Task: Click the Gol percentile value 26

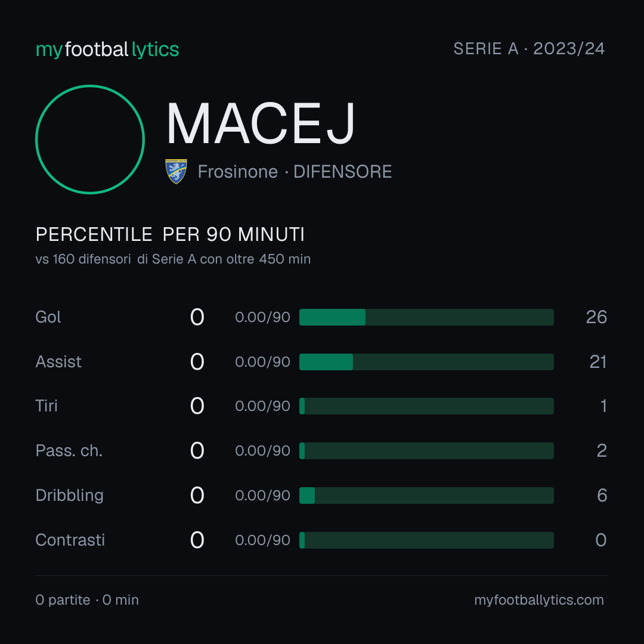Action: [x=596, y=317]
